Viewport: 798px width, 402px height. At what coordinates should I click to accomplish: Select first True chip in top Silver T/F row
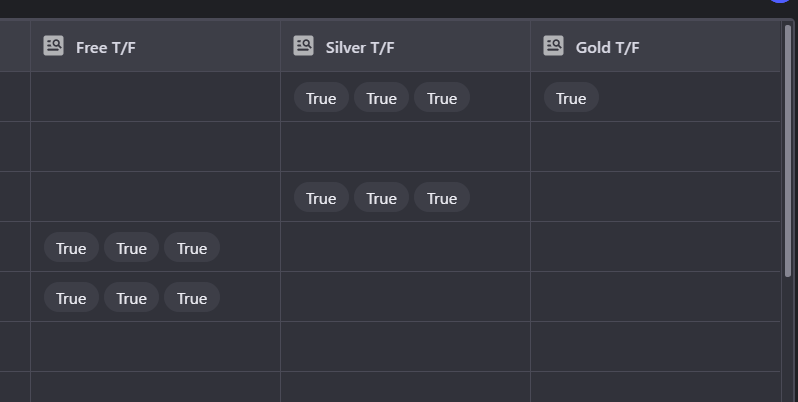[321, 97]
